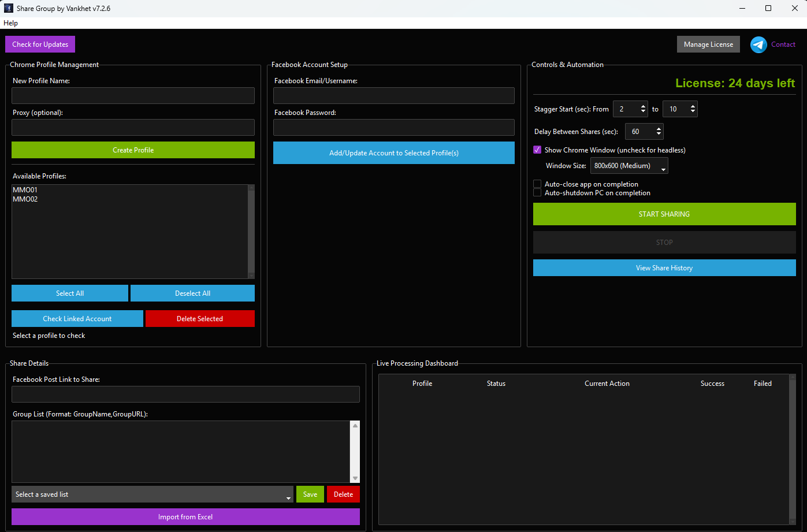Click the app icon in the title bar
This screenshot has height=532, width=807.
[x=8, y=9]
